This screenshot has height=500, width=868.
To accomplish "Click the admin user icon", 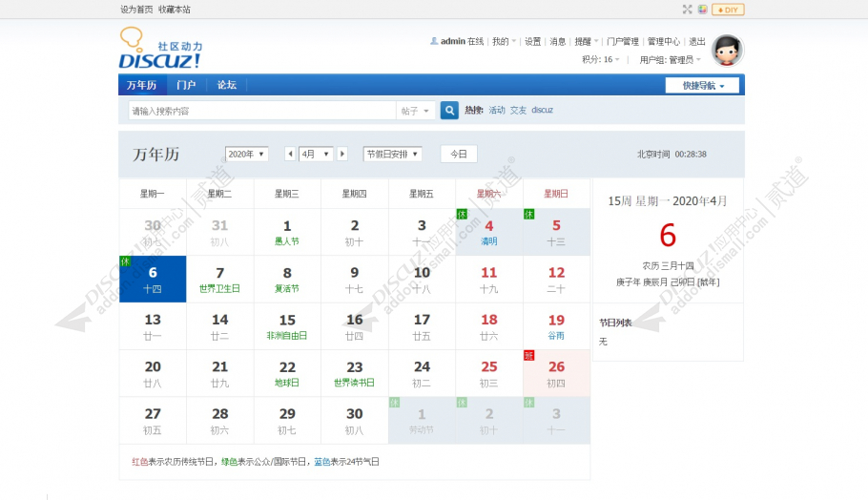I will [x=434, y=41].
